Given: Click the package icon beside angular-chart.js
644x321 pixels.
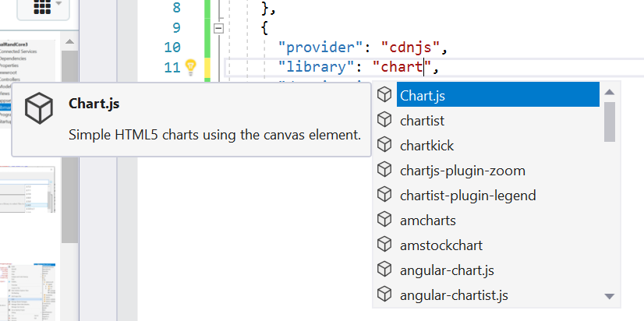Looking at the screenshot, I should [384, 270].
